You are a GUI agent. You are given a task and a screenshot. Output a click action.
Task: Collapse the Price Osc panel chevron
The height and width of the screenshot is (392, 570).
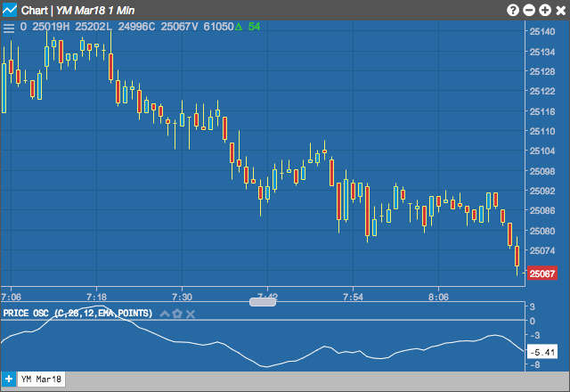165,314
